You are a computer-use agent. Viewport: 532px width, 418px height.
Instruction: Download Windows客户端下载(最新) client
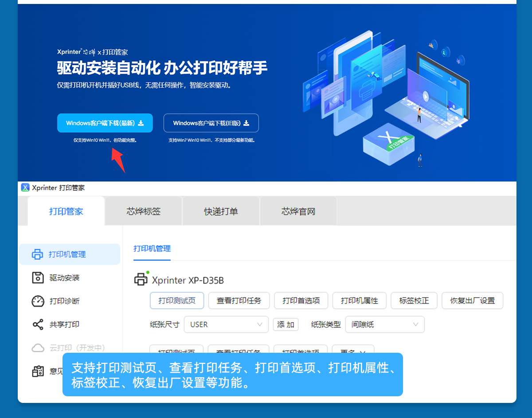point(105,123)
